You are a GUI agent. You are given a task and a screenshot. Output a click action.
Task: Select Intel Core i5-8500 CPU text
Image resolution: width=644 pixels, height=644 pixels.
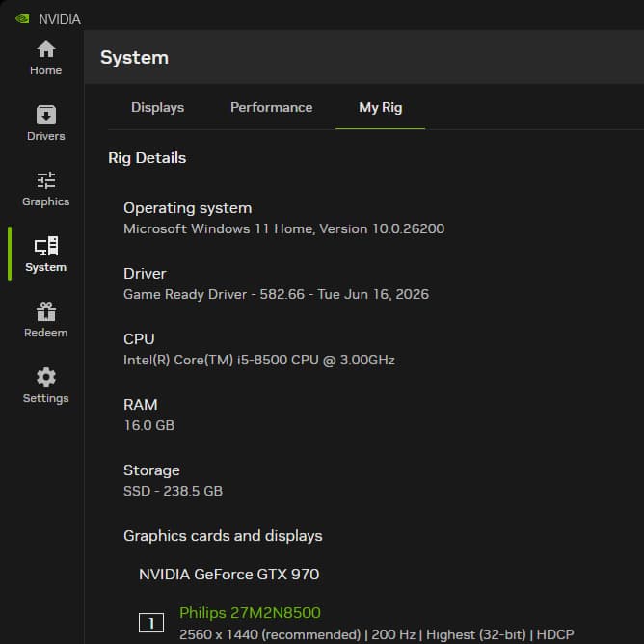coord(258,360)
